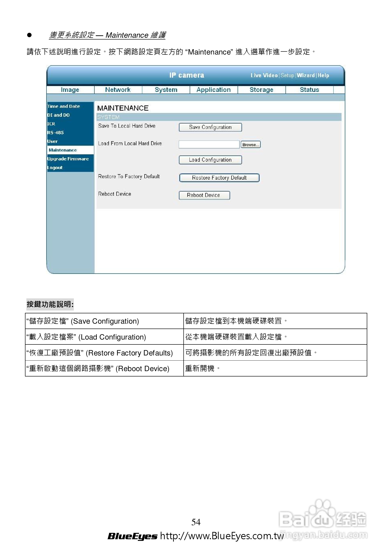Open User account settings
Viewport: 392px width, 557px height.
click(52, 141)
